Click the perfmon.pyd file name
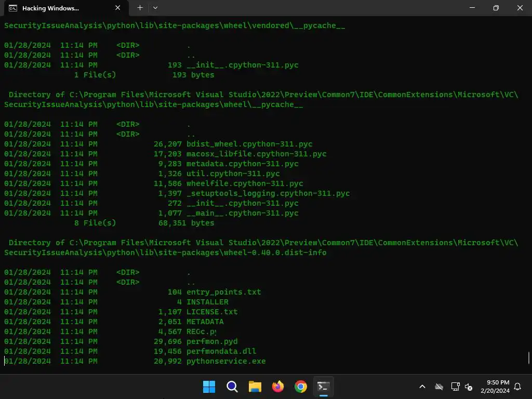 point(212,341)
